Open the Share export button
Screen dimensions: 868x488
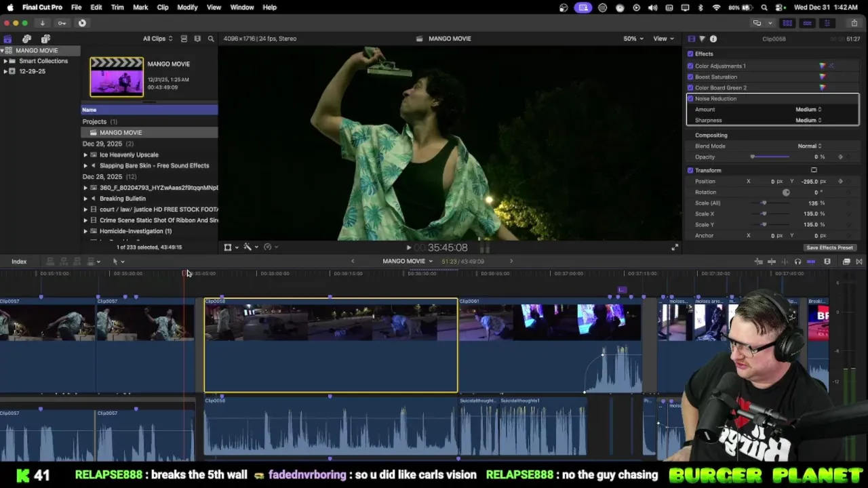click(854, 23)
